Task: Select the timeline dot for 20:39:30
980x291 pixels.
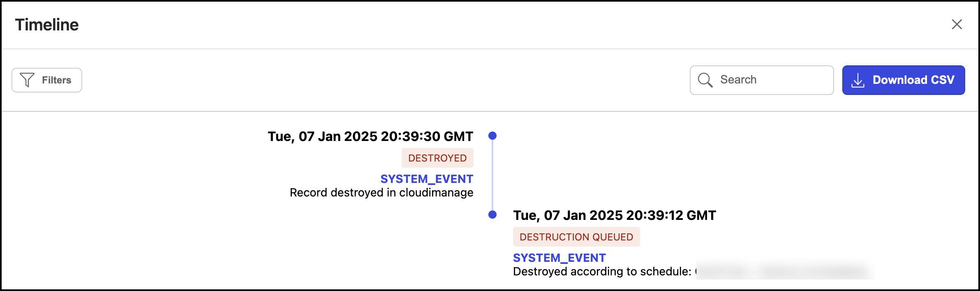Action: point(492,136)
